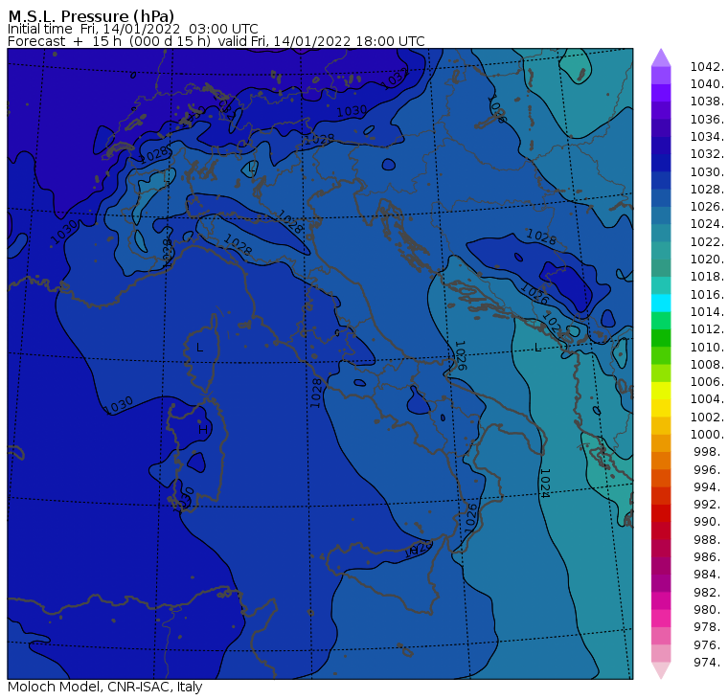
Task: Click the 996. legend value
Action: tap(709, 470)
